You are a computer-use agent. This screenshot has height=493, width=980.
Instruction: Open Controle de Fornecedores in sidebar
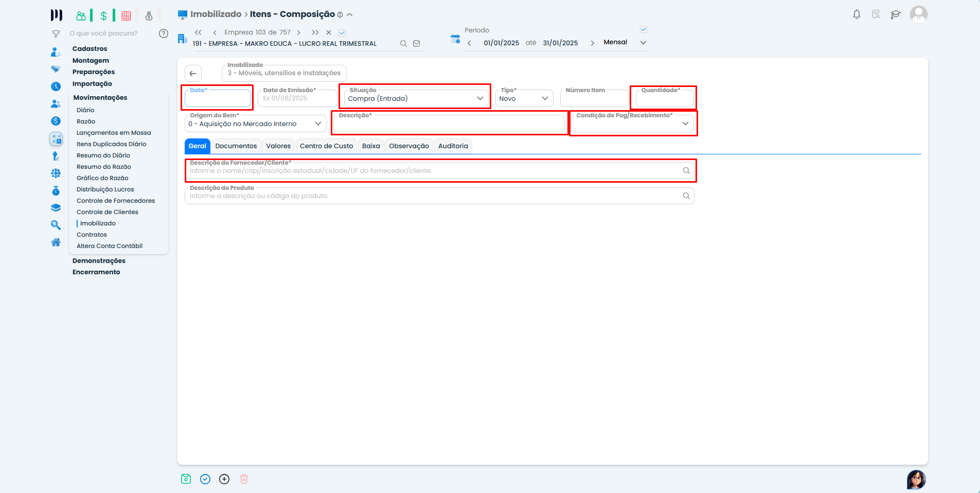click(116, 201)
